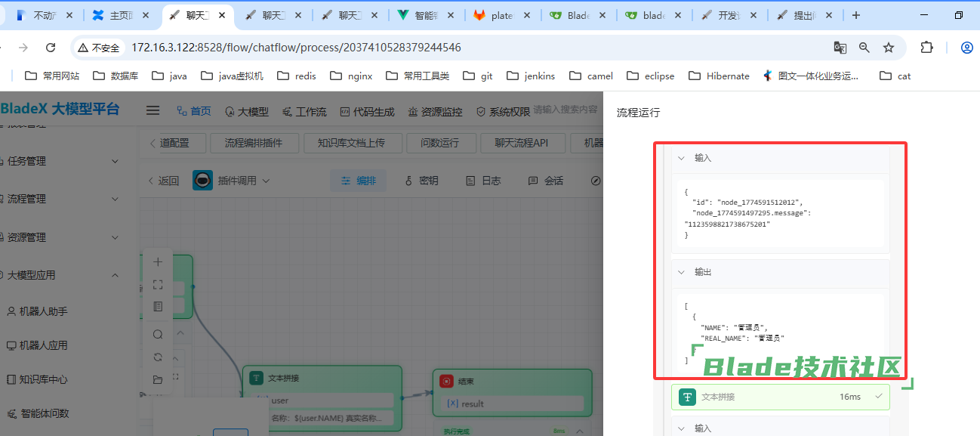Bookmark this page with the star icon
Screen dimensions: 980x436
[889, 48]
